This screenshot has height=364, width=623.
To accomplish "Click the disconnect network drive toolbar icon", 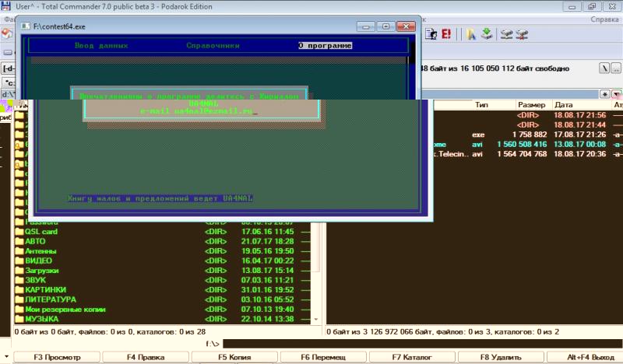I will pos(522,34).
